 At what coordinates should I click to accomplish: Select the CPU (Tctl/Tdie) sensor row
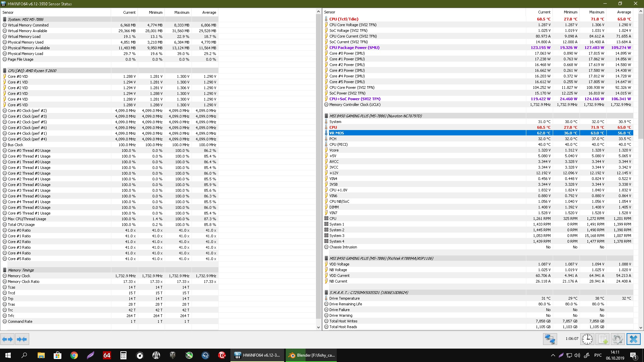344,19
